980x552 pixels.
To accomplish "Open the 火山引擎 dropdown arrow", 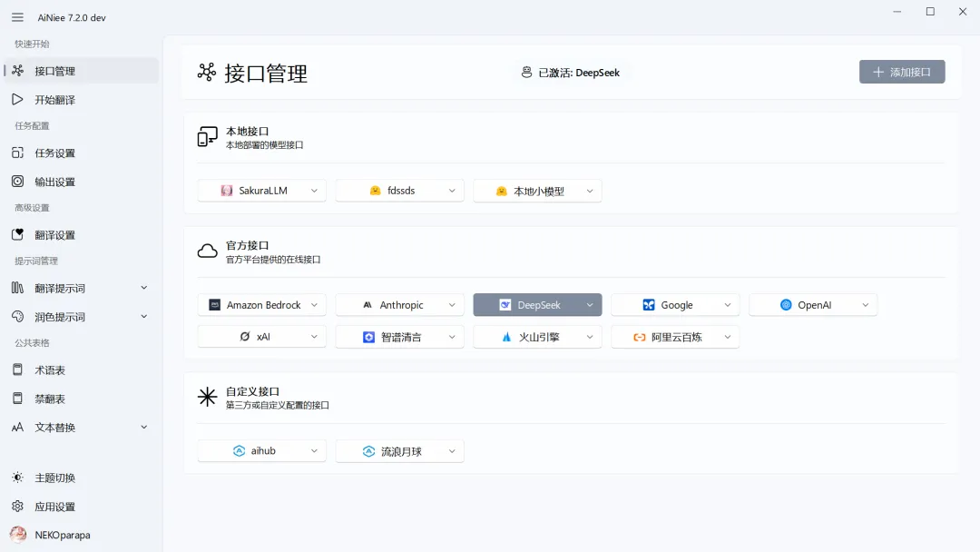I will click(590, 337).
